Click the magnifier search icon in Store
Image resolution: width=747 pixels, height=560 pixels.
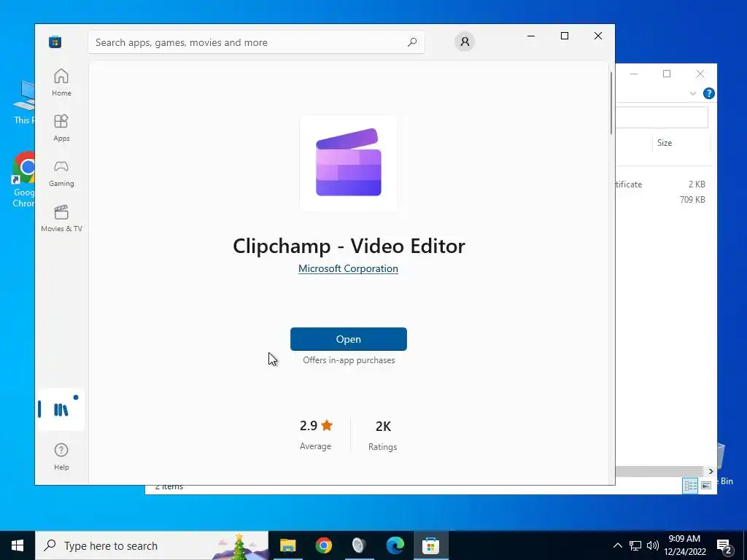click(412, 42)
